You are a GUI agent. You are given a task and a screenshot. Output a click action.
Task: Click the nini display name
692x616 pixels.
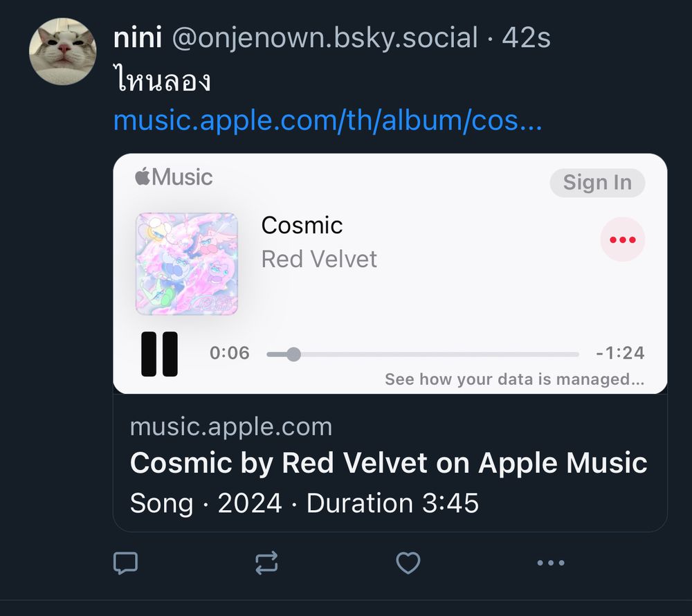[x=138, y=38]
